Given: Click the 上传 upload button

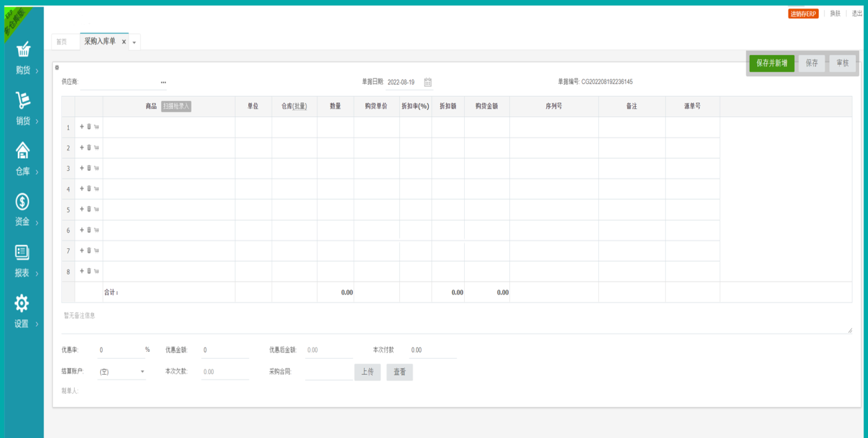Looking at the screenshot, I should [x=367, y=372].
